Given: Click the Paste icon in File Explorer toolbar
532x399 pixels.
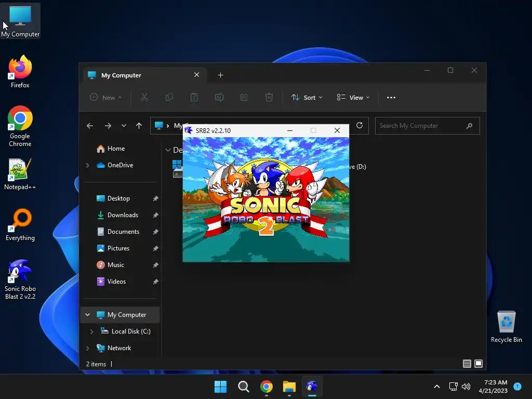Looking at the screenshot, I should (x=194, y=97).
